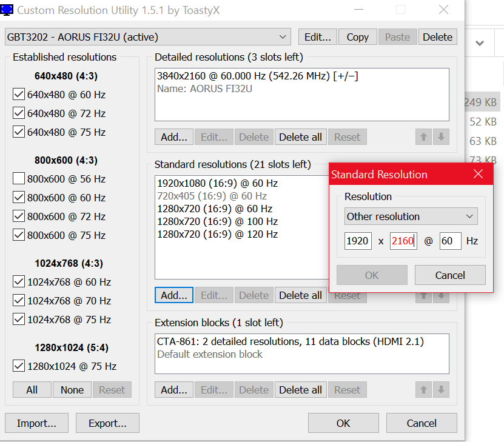Toggle 640x480 @ 72 Hz checkbox
504x442 pixels.
point(19,113)
